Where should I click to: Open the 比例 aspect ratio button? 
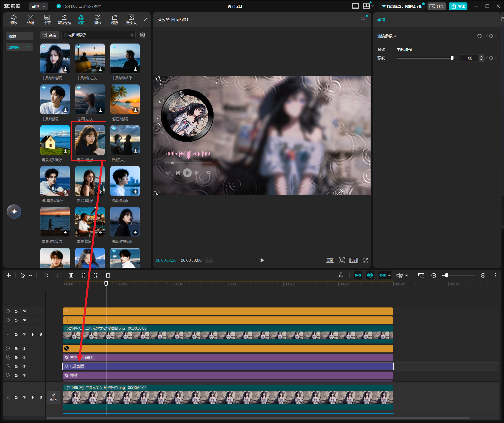[354, 260]
